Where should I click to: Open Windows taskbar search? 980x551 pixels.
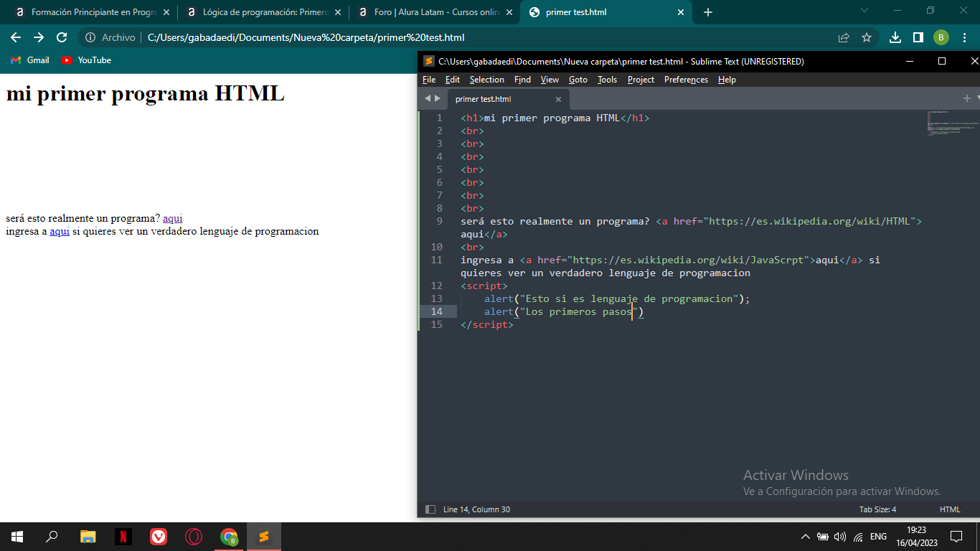point(52,537)
